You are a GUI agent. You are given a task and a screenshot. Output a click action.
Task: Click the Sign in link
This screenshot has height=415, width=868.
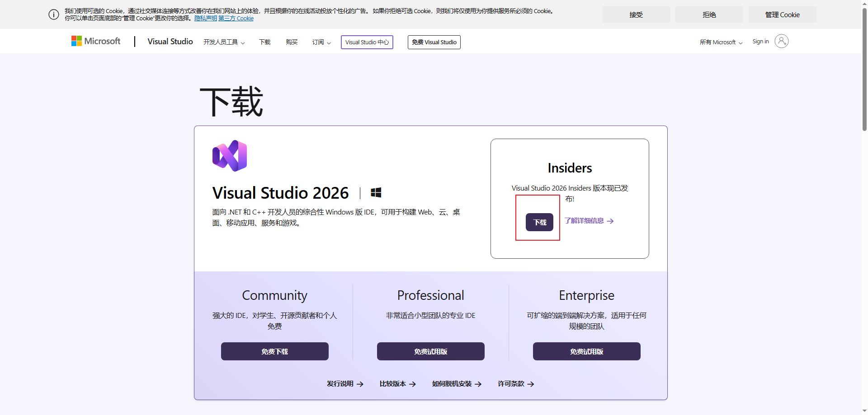click(760, 42)
